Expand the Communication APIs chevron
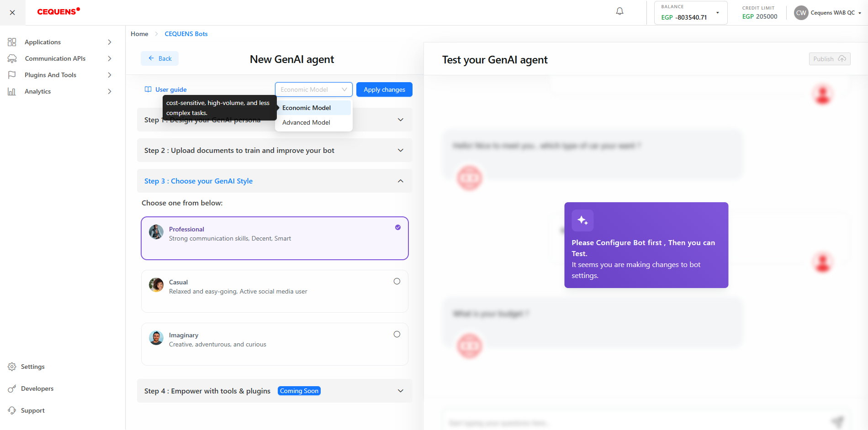 coord(109,58)
